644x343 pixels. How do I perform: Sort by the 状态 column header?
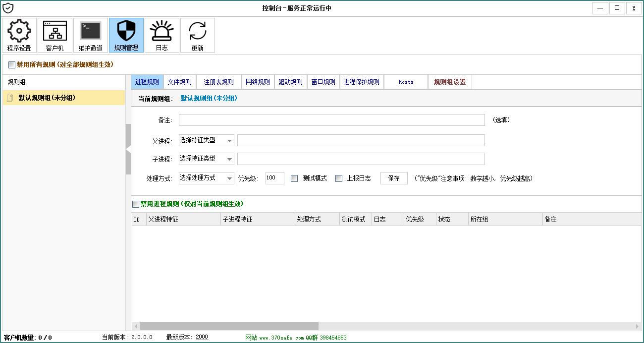[452, 219]
